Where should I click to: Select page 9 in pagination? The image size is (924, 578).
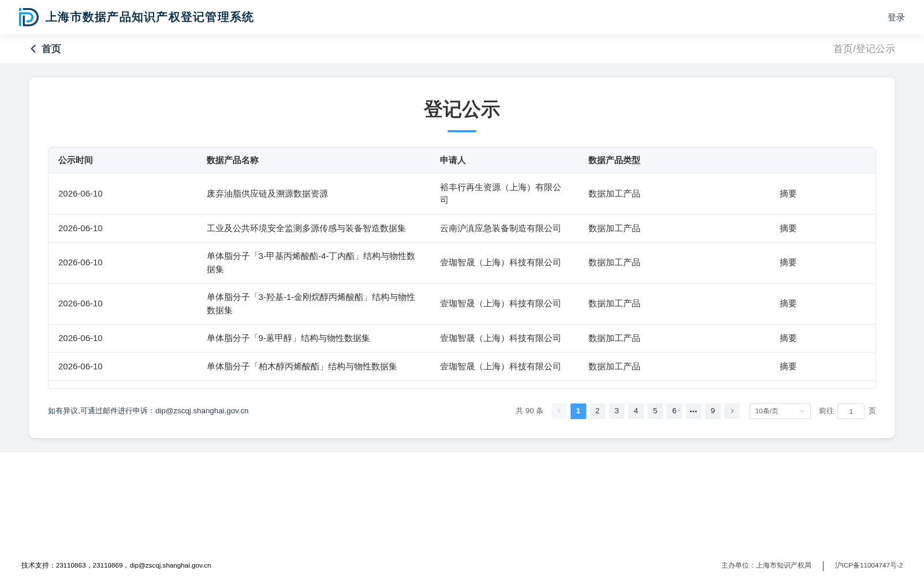[x=713, y=411]
